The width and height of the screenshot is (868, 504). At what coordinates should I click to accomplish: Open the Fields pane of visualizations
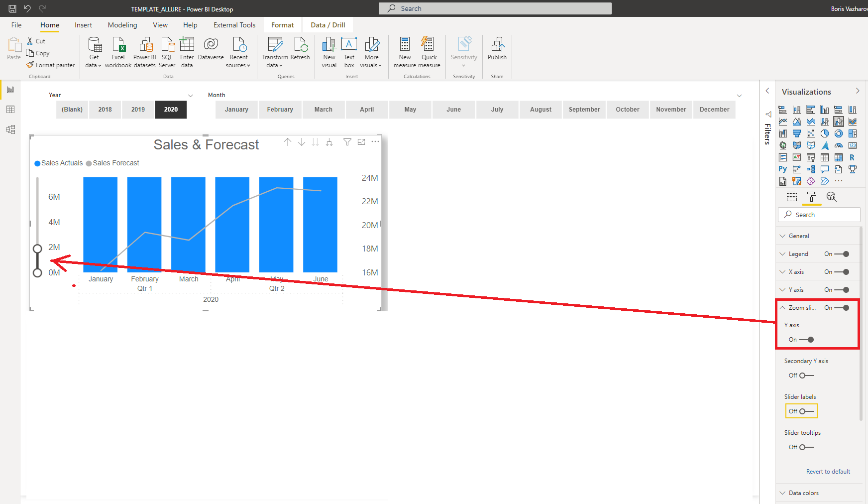pos(792,197)
